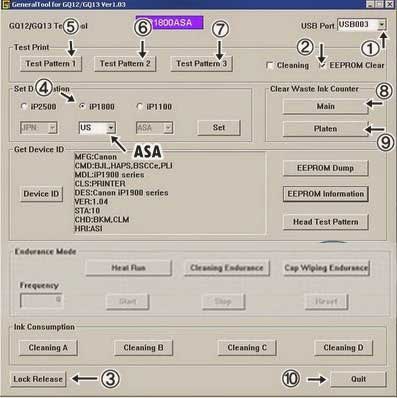Click the 'VER:1.04' device text
This screenshot has height=398, width=397.
click(91, 202)
